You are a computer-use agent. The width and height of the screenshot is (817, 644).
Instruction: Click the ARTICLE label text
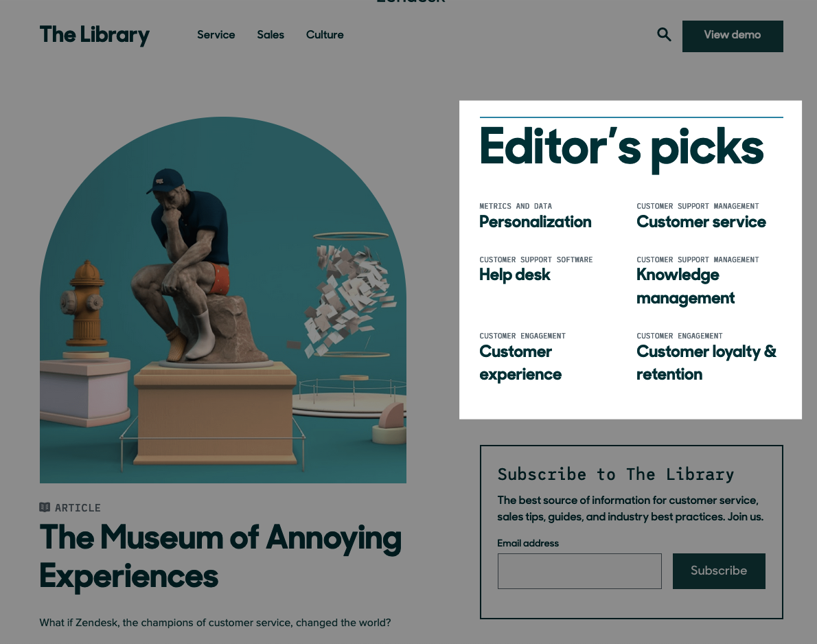click(x=78, y=507)
